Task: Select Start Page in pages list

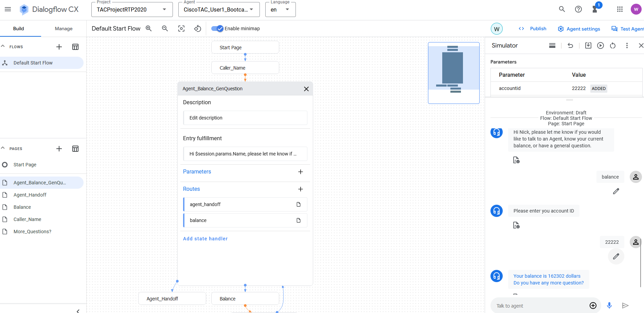Action: [41, 165]
